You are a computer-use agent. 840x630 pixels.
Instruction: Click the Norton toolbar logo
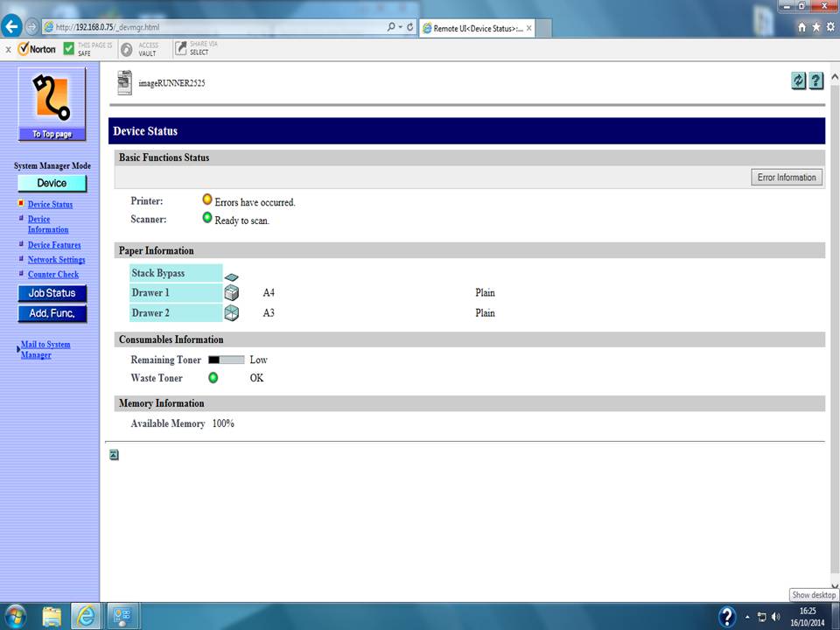pyautogui.click(x=37, y=49)
